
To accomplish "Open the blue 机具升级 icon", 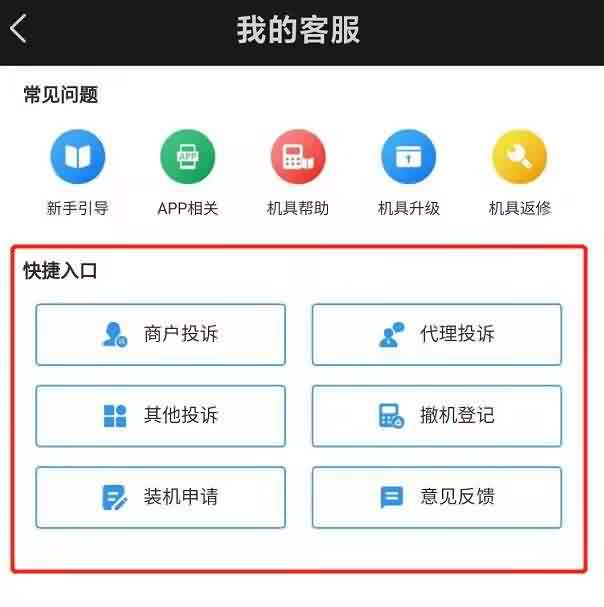I will pyautogui.click(x=408, y=157).
